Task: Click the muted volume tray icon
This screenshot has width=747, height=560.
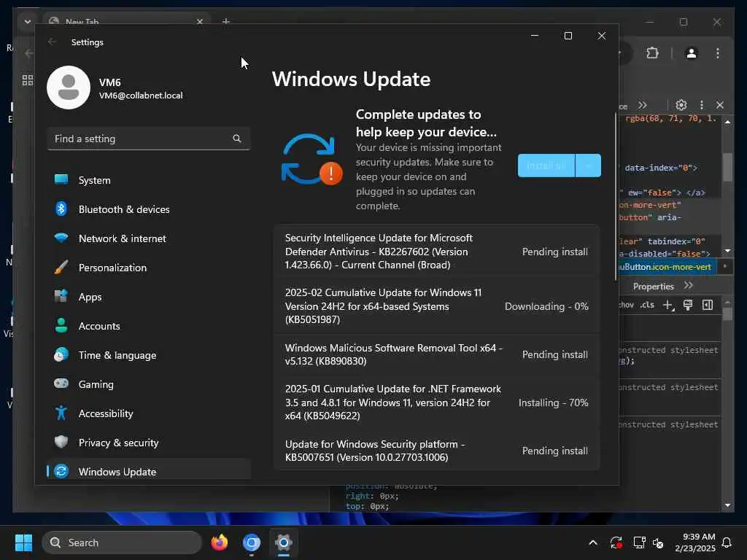Action: [x=658, y=542]
